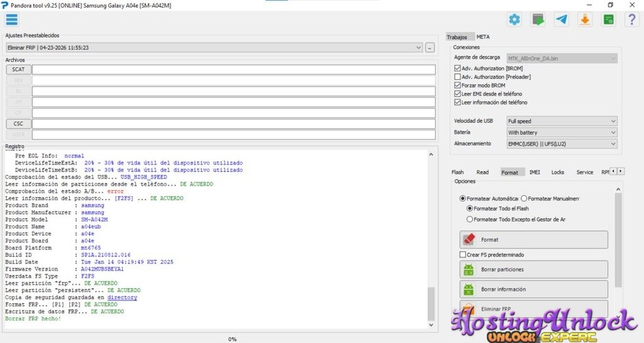Open the hamburger main menu

pyautogui.click(x=12, y=19)
